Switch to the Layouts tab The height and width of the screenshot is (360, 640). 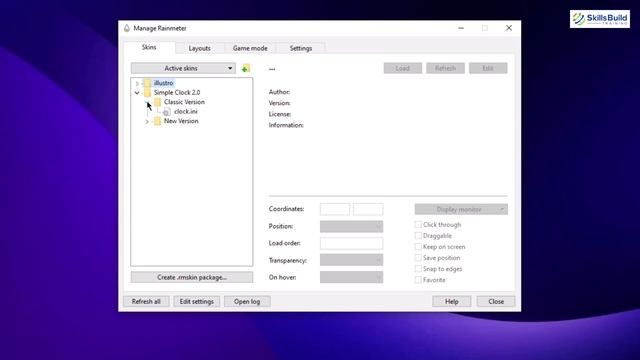click(x=200, y=48)
